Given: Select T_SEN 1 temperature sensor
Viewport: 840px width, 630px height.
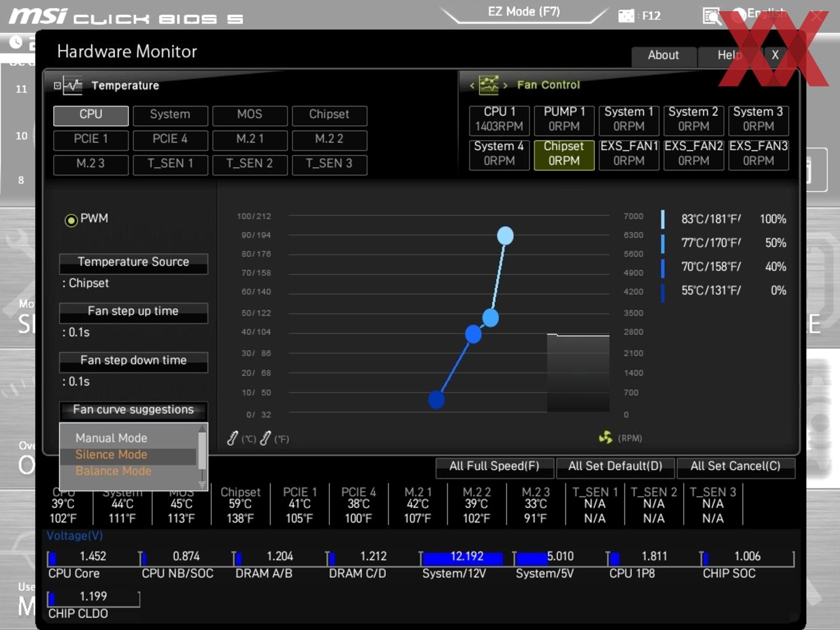Looking at the screenshot, I should tap(170, 164).
